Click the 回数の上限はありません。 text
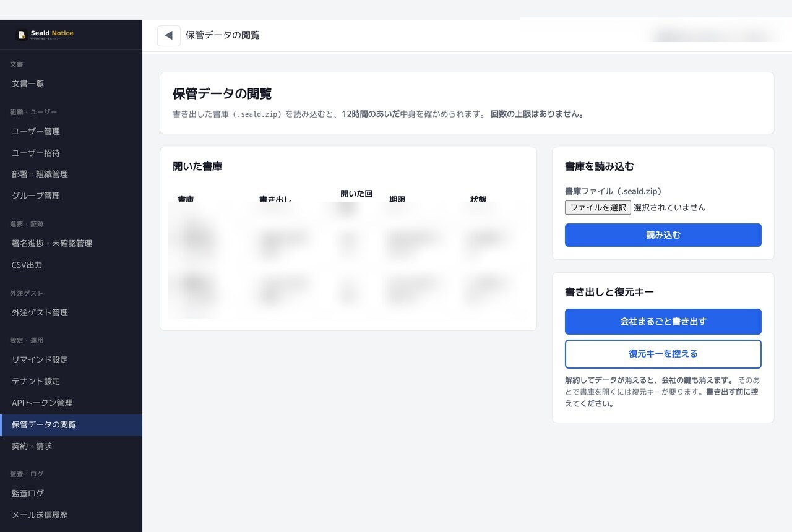This screenshot has height=532, width=792. click(537, 114)
